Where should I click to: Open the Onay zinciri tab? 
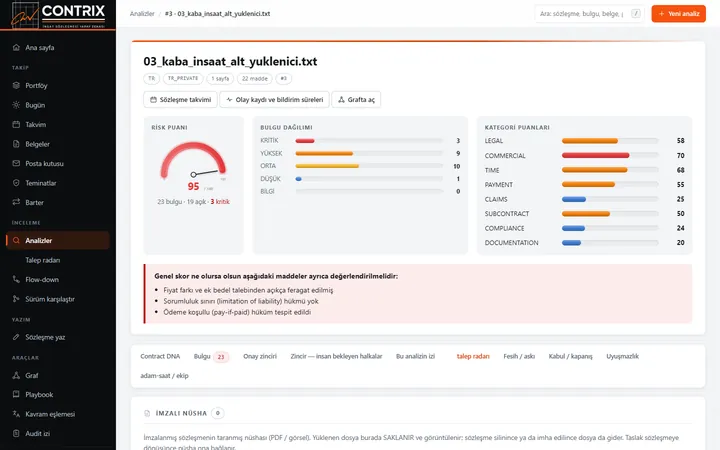coord(260,356)
